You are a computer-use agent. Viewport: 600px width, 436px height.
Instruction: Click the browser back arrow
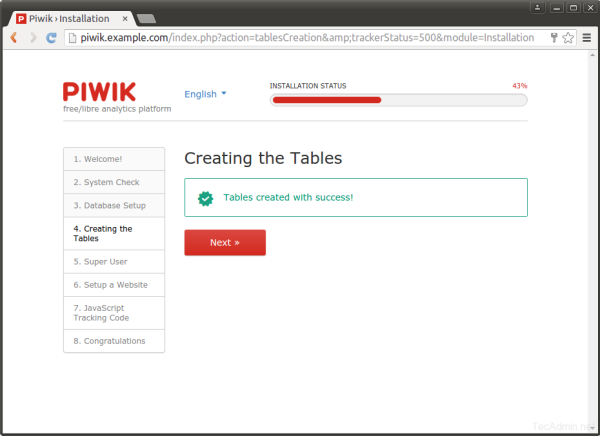click(x=14, y=38)
